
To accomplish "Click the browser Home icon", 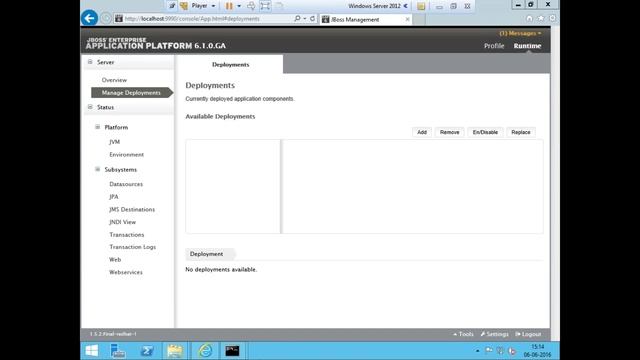I will [529, 18].
